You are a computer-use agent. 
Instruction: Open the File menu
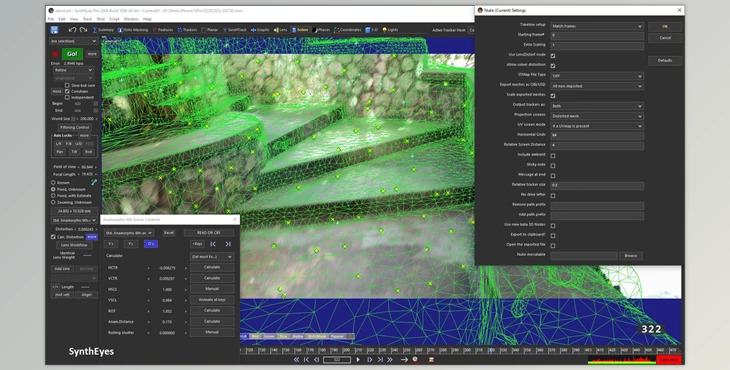pos(51,19)
